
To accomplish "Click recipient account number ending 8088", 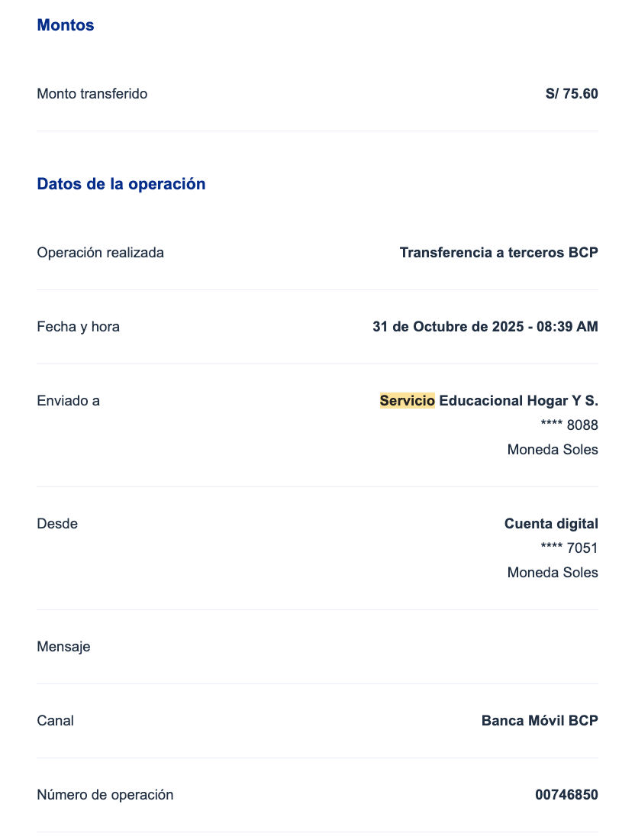I will [x=569, y=425].
